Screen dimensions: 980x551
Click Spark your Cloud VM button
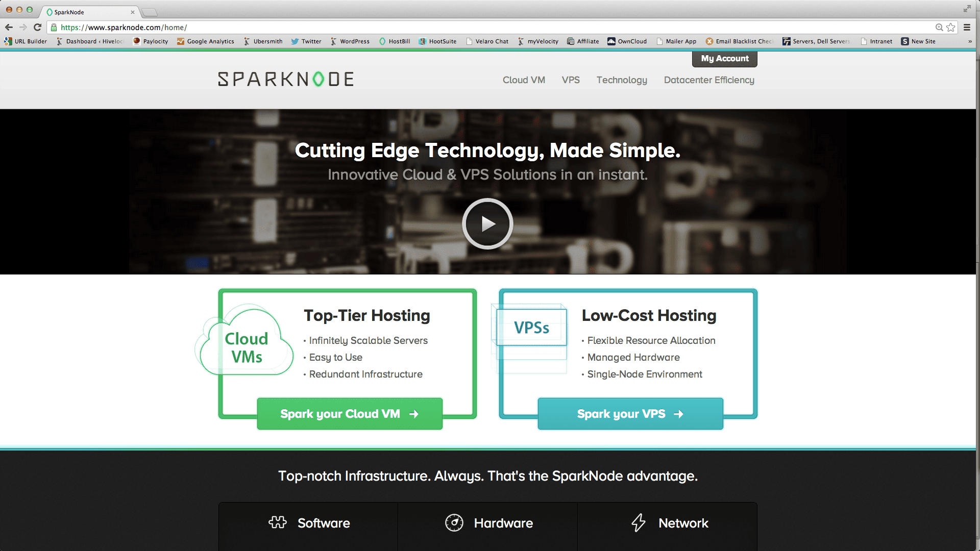[x=350, y=414]
